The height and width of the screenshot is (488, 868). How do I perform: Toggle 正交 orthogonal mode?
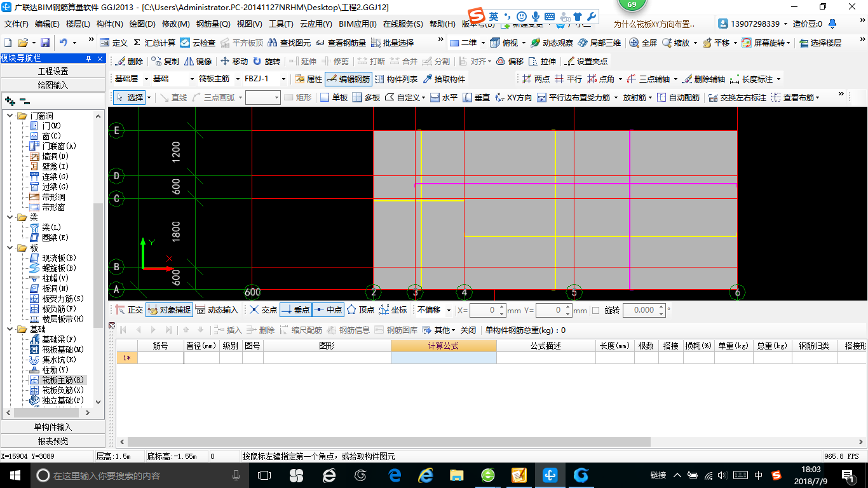(x=130, y=310)
